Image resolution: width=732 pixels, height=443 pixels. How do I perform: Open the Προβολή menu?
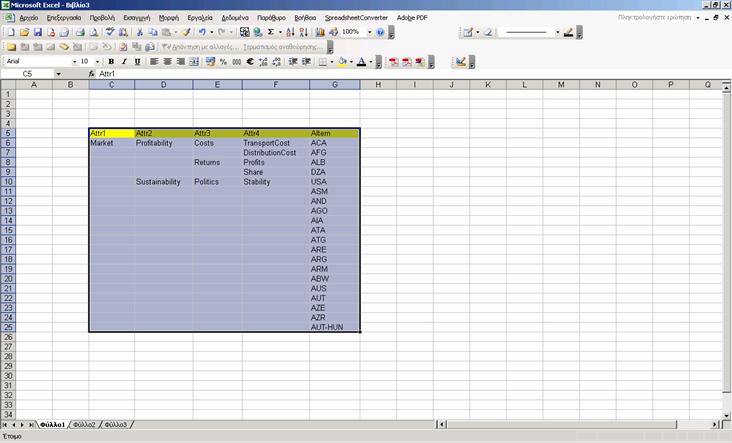[x=102, y=18]
